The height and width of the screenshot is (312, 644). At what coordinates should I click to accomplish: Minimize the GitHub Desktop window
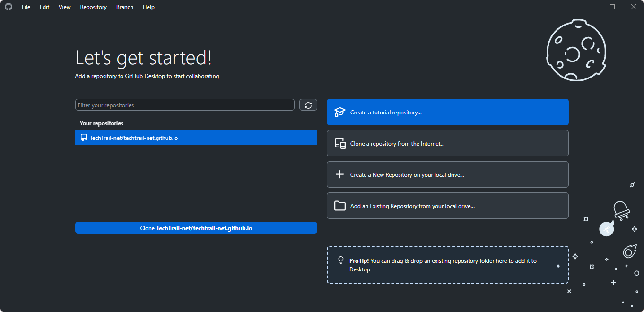click(x=591, y=7)
